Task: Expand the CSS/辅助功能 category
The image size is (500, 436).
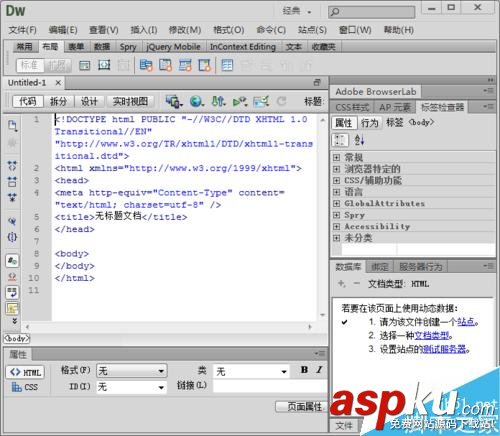Action: (x=337, y=180)
